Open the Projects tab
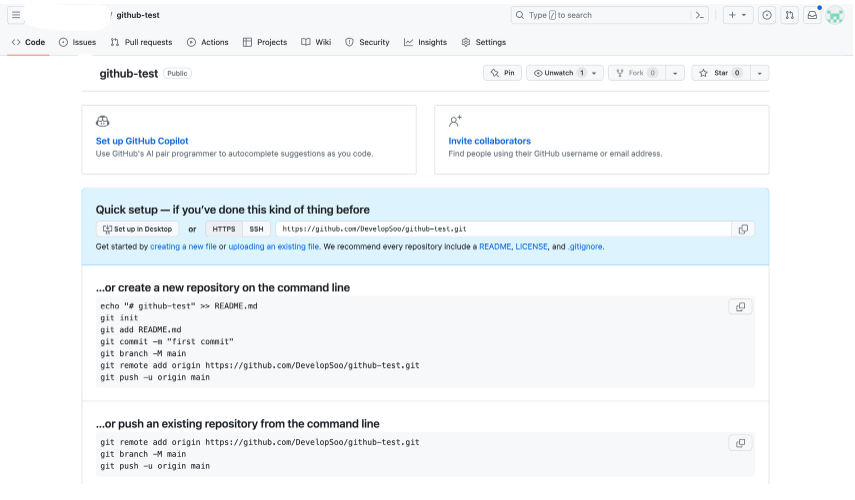Image resolution: width=855 pixels, height=500 pixels. [265, 42]
